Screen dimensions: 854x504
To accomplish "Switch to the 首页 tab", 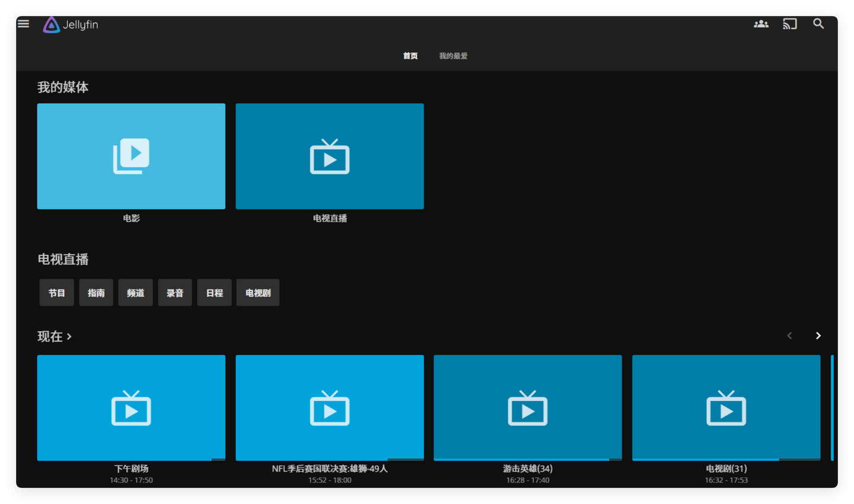I will tap(410, 56).
